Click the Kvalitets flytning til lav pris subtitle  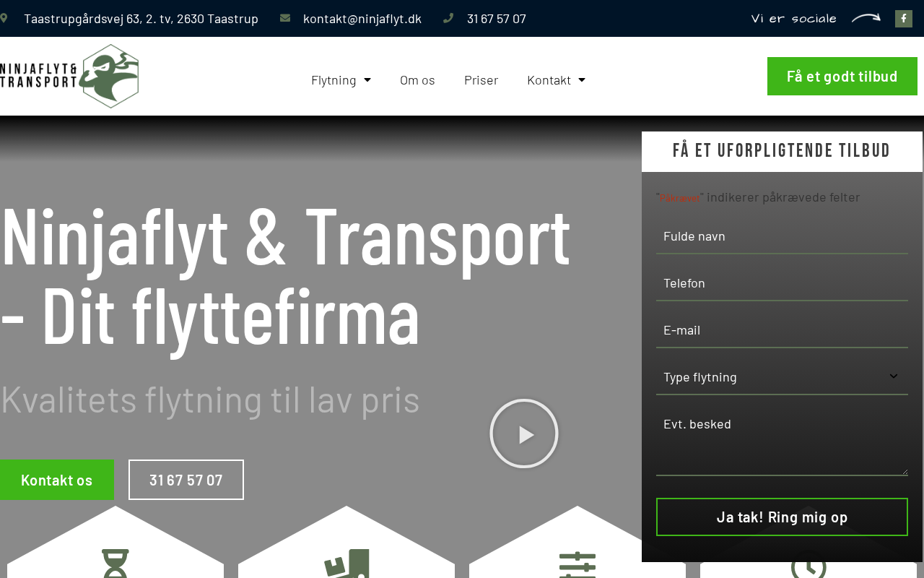pyautogui.click(x=210, y=400)
